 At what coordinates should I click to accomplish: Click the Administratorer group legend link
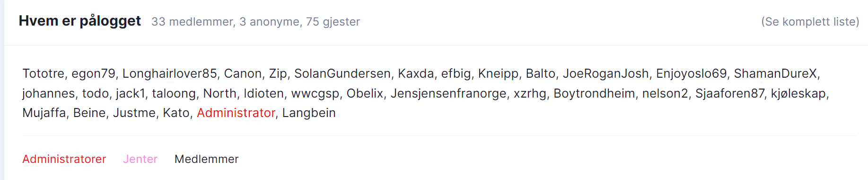pyautogui.click(x=64, y=159)
